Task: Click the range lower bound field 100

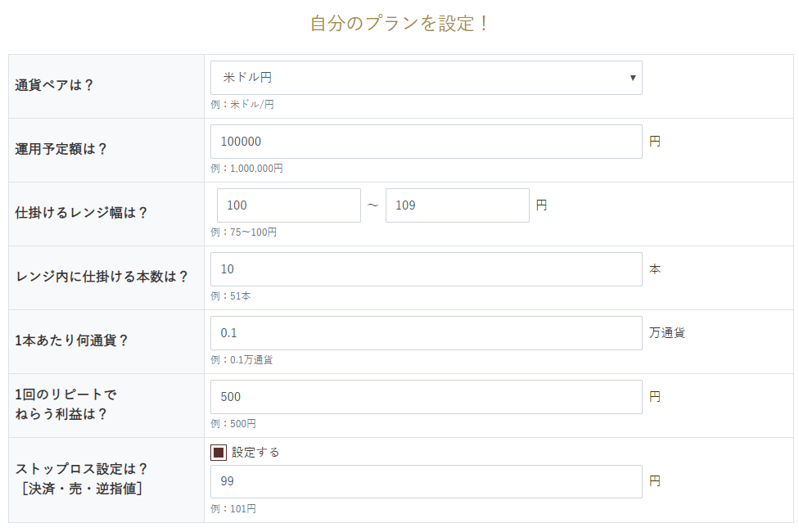Action: [x=288, y=205]
